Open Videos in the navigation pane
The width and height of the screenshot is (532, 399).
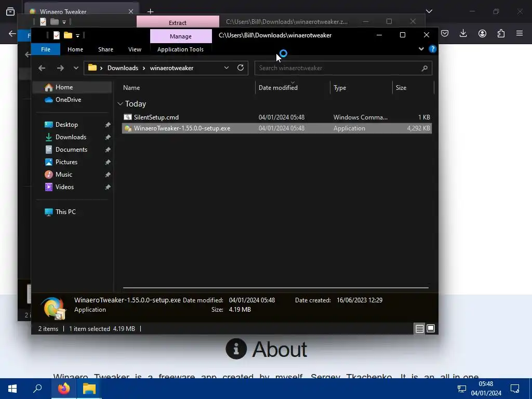[64, 187]
